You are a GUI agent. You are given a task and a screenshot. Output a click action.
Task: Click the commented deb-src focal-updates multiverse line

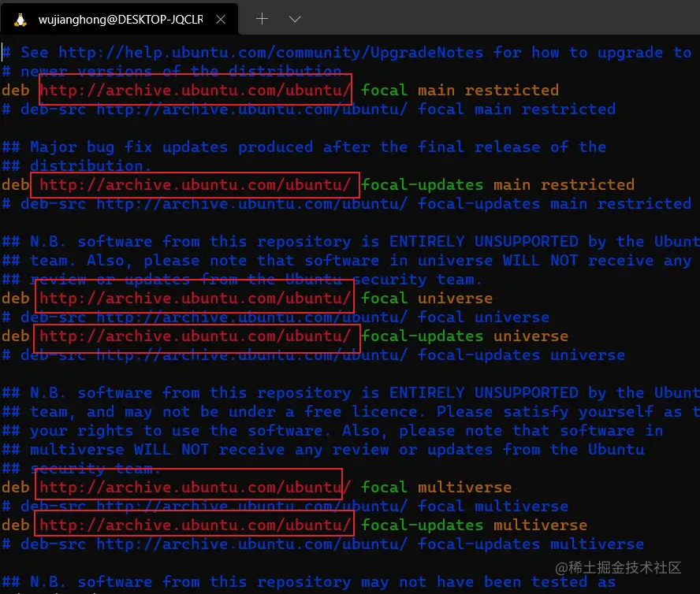pyautogui.click(x=322, y=544)
